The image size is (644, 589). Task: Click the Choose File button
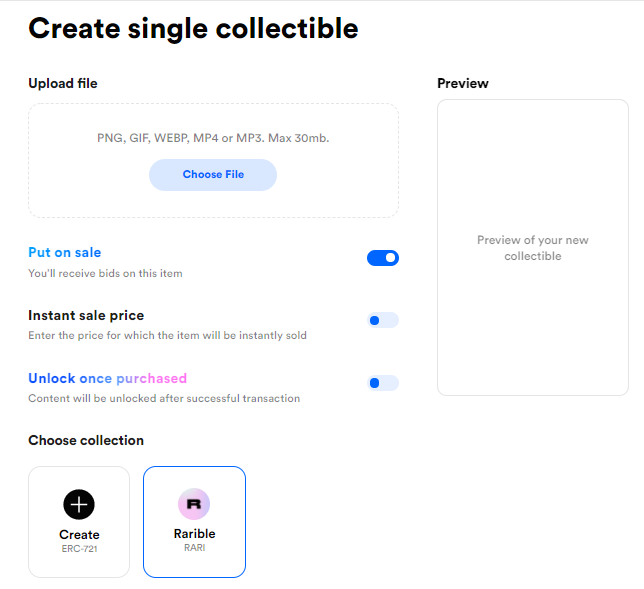point(213,175)
